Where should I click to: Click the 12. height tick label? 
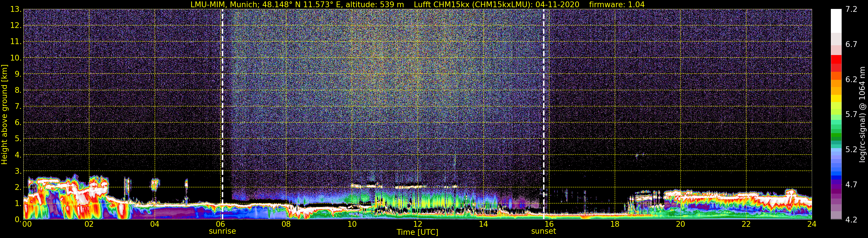tap(16, 26)
